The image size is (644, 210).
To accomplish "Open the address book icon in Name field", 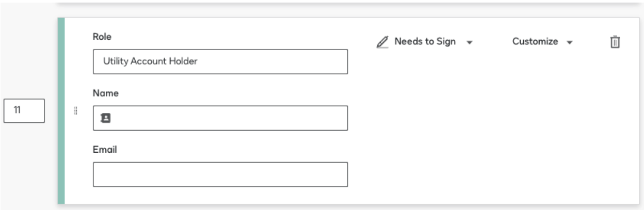I will 106,118.
